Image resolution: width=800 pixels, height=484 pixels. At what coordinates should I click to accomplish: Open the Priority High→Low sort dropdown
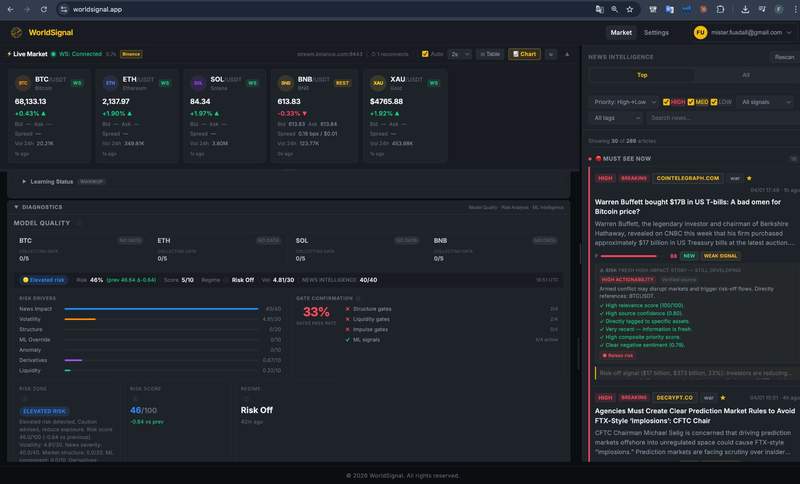[623, 102]
